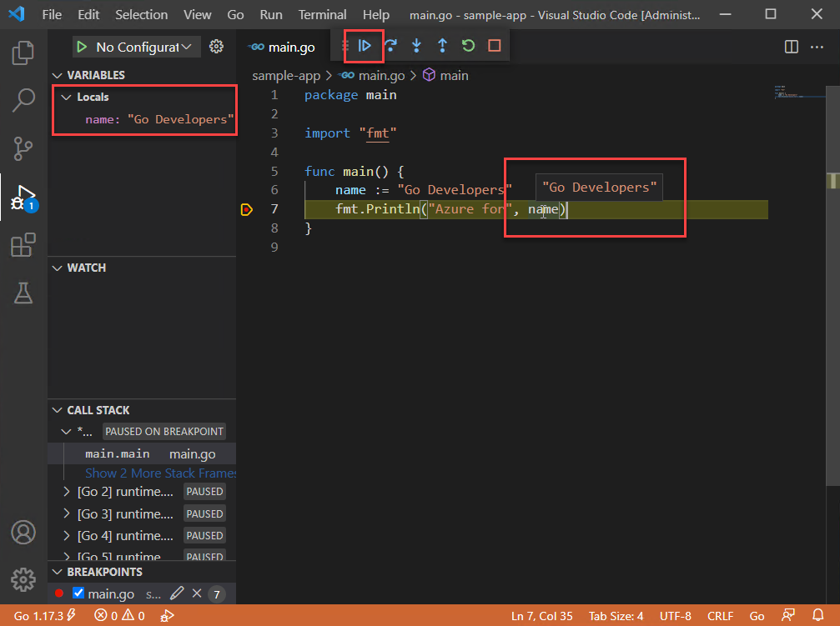The image size is (840, 626).
Task: Open Source Control in the activity bar
Action: pyautogui.click(x=23, y=149)
